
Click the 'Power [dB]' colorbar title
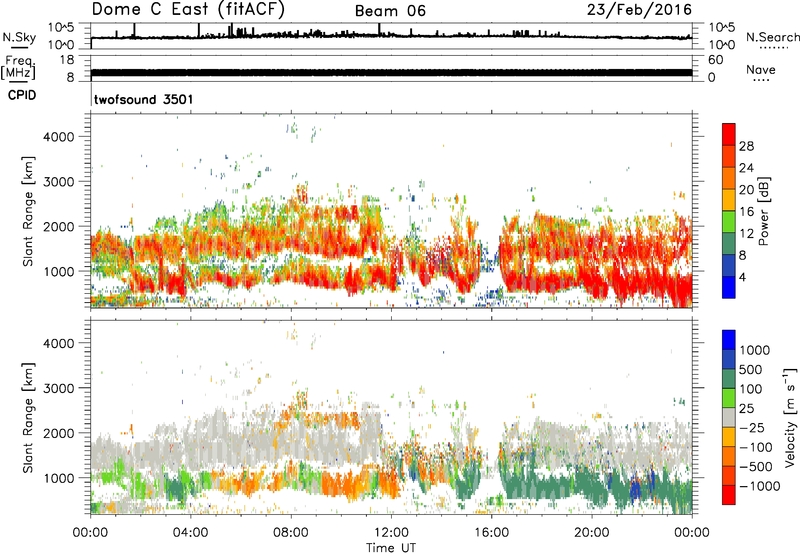764,211
